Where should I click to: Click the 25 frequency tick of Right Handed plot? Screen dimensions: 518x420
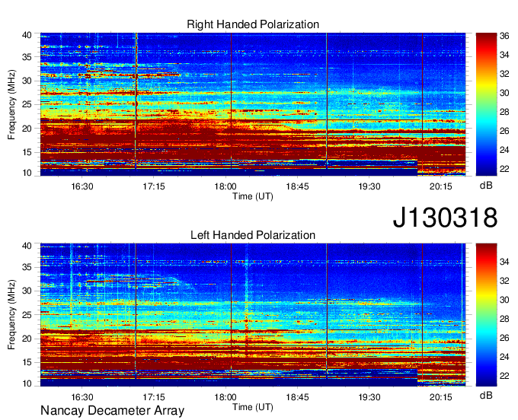pos(27,104)
